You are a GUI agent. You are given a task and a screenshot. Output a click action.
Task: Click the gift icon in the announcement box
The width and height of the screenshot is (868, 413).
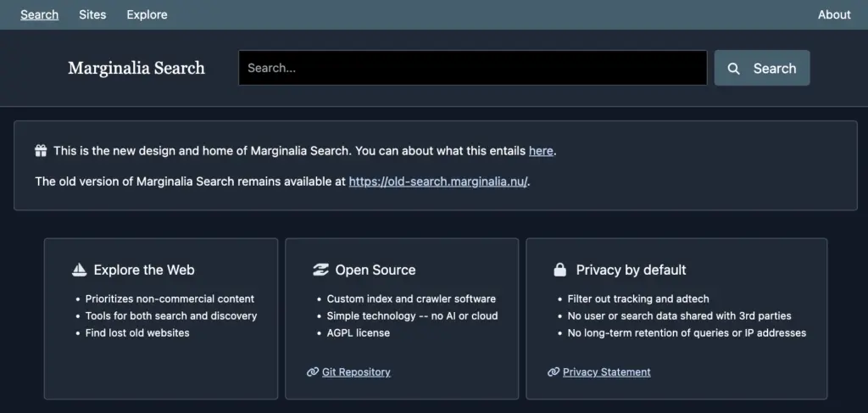(x=41, y=151)
